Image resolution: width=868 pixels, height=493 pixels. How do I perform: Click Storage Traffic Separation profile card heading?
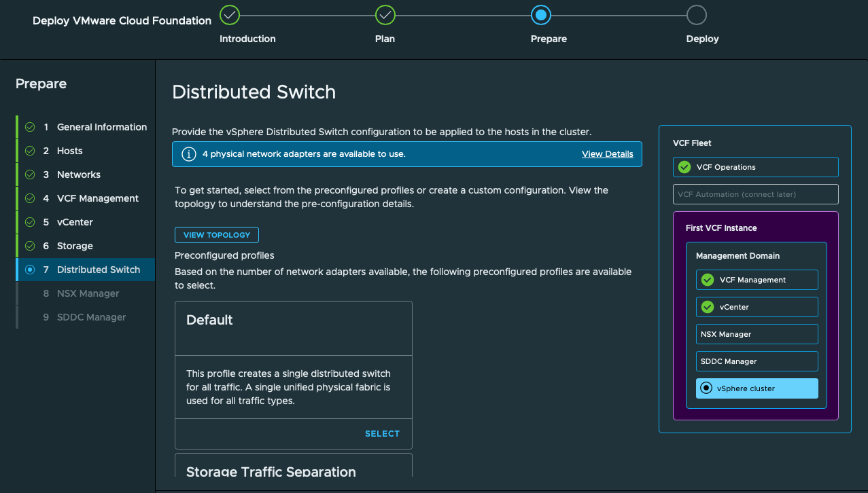(271, 471)
